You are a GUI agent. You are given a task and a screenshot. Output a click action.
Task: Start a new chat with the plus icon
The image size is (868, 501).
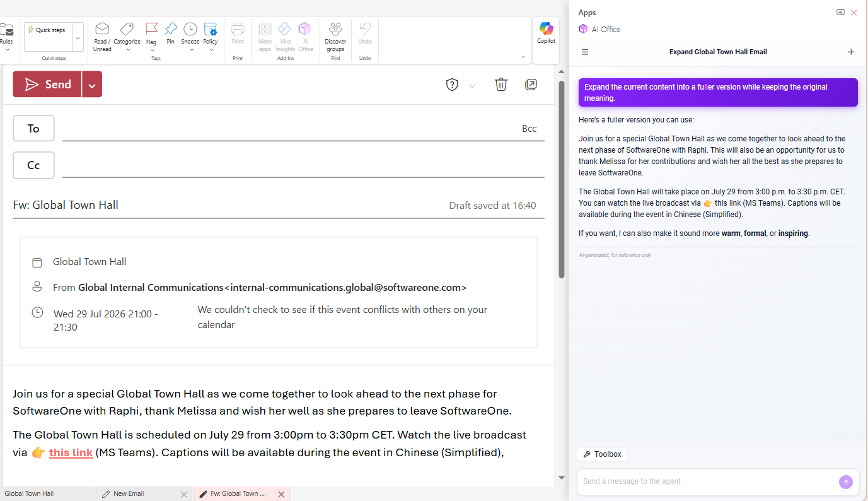[x=851, y=52]
